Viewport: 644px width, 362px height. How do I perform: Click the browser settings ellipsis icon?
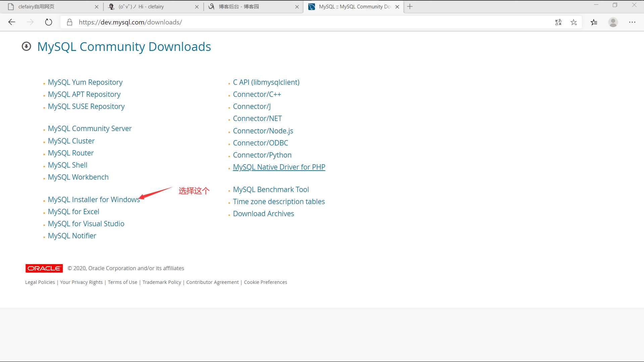pos(632,22)
